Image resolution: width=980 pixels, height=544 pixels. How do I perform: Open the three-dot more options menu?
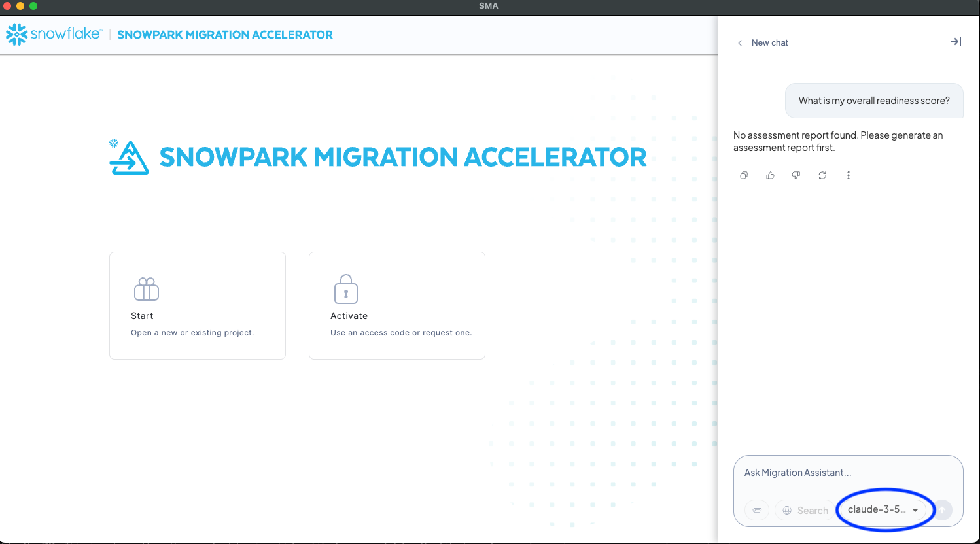click(849, 175)
